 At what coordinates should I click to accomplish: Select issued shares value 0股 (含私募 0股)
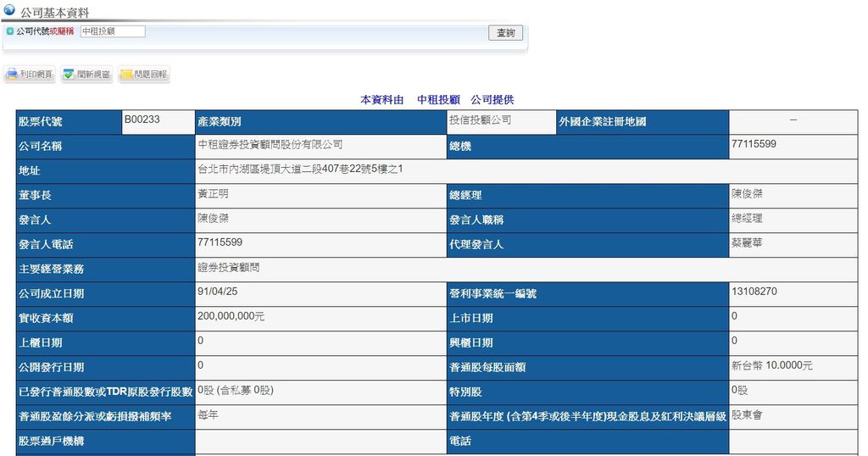(x=236, y=390)
